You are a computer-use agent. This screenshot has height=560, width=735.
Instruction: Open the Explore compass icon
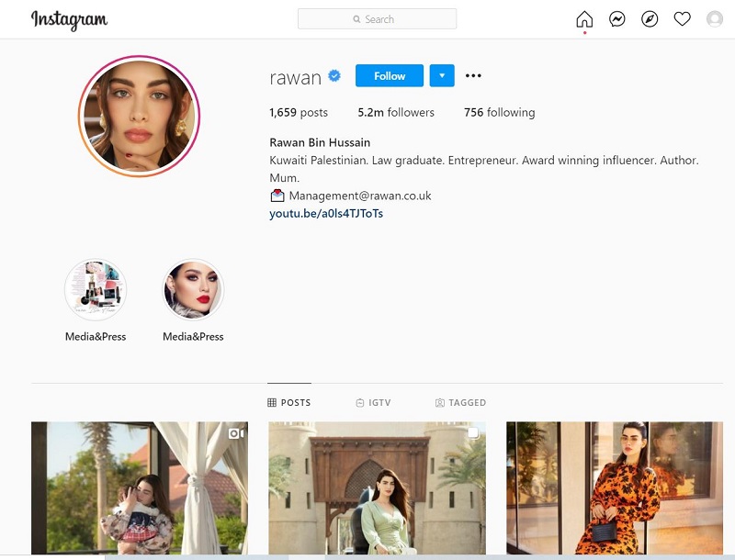[650, 19]
